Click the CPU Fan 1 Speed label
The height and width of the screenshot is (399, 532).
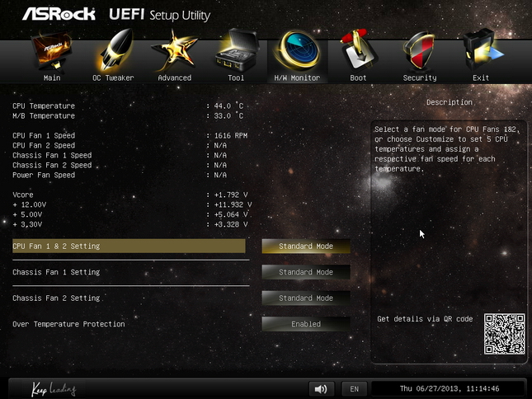44,135
